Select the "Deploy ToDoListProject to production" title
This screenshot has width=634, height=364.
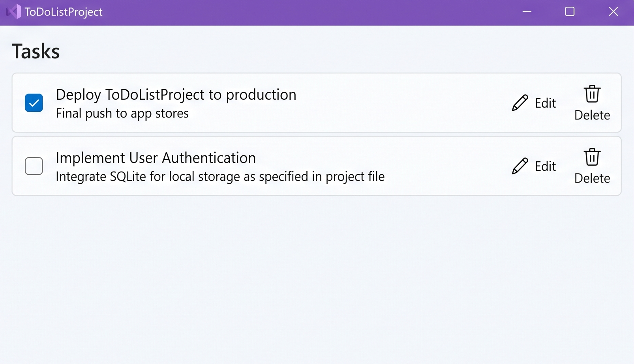point(176,95)
